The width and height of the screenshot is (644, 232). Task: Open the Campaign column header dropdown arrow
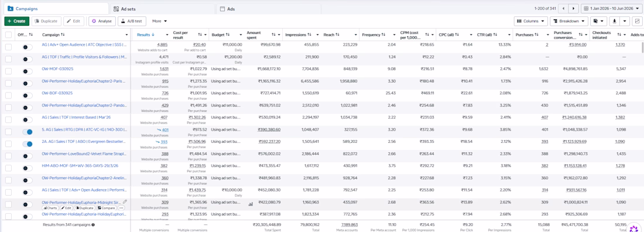pyautogui.click(x=126, y=35)
